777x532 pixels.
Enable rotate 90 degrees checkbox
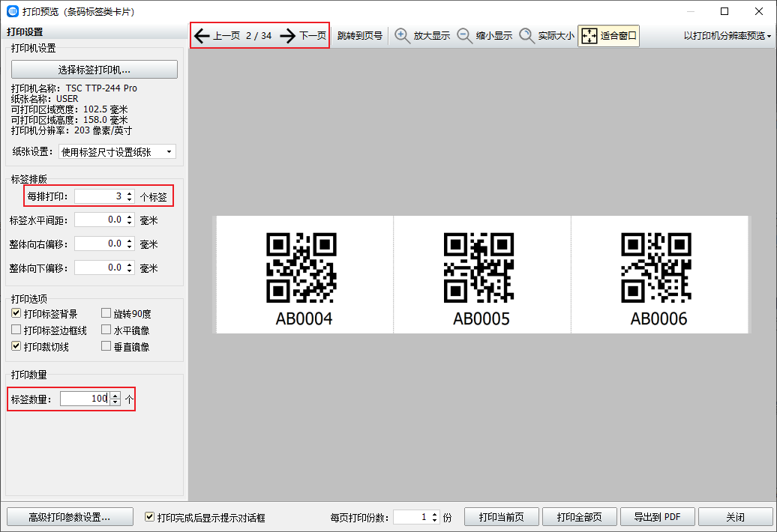point(106,314)
